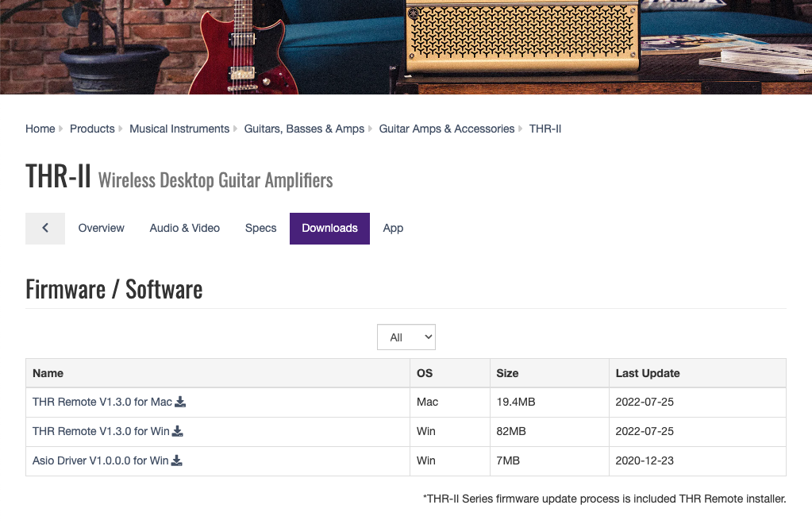
Task: Click the download icon beside THR Remote V1.3.0 for Win
Action: click(x=177, y=430)
